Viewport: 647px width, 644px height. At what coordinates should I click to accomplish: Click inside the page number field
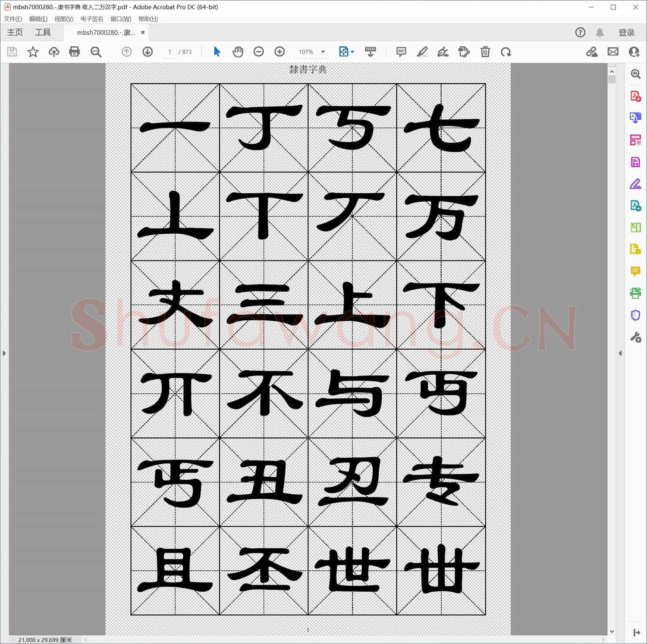pyautogui.click(x=170, y=52)
